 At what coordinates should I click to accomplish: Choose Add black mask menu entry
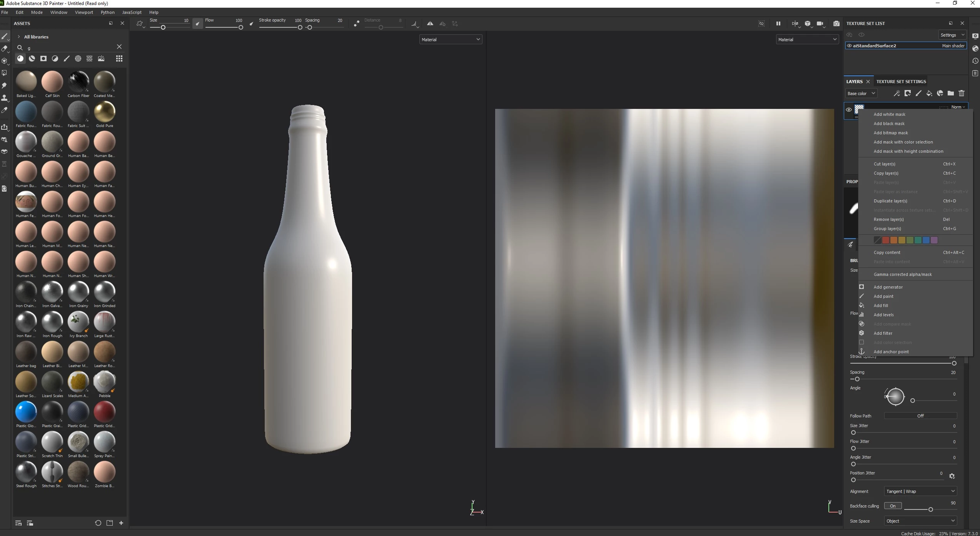pos(889,124)
